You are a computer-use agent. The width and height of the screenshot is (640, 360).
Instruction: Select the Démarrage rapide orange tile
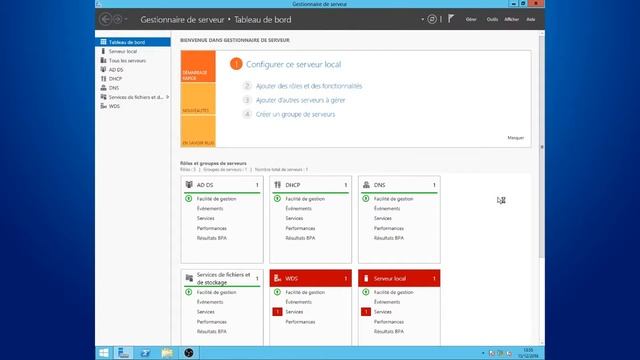(198, 67)
